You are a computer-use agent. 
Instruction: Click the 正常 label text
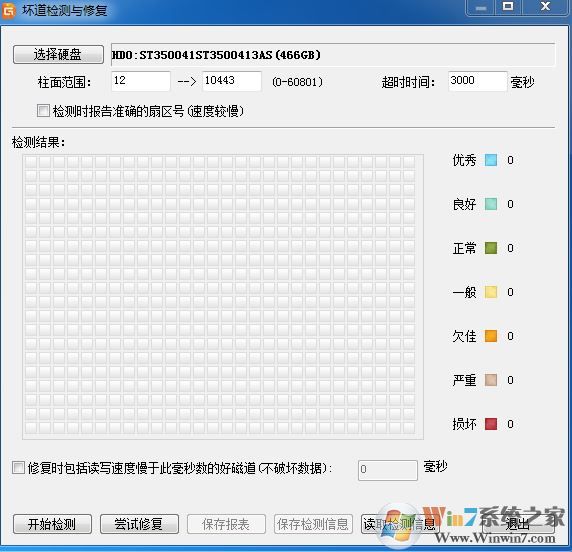464,248
